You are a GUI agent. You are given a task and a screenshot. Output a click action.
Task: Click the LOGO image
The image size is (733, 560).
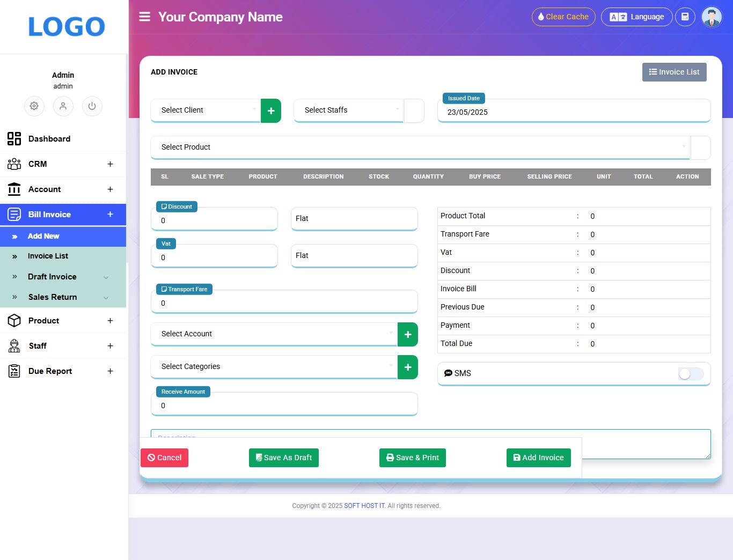[x=67, y=27]
